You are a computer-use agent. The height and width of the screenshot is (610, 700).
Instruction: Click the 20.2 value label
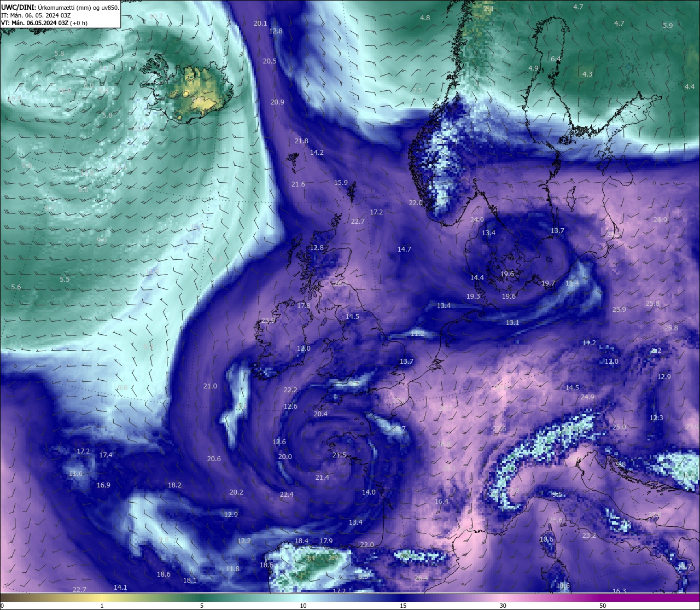[x=236, y=492]
